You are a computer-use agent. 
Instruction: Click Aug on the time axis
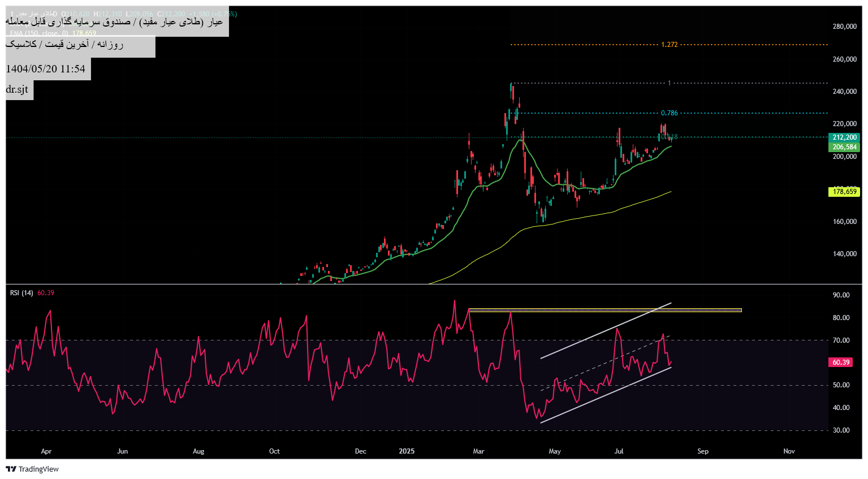(198, 451)
